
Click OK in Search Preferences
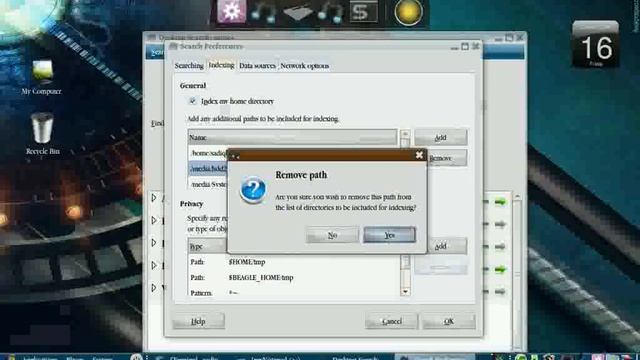449,321
